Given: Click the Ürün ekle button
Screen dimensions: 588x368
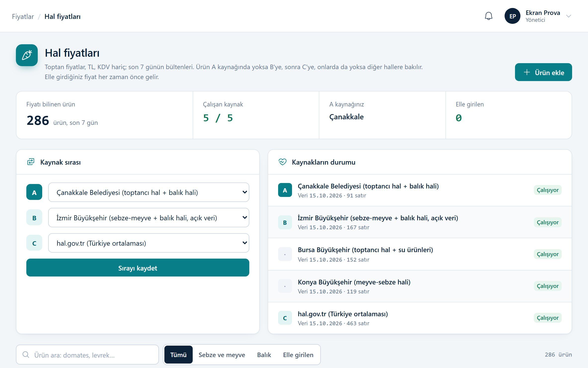Looking at the screenshot, I should click(x=543, y=72).
